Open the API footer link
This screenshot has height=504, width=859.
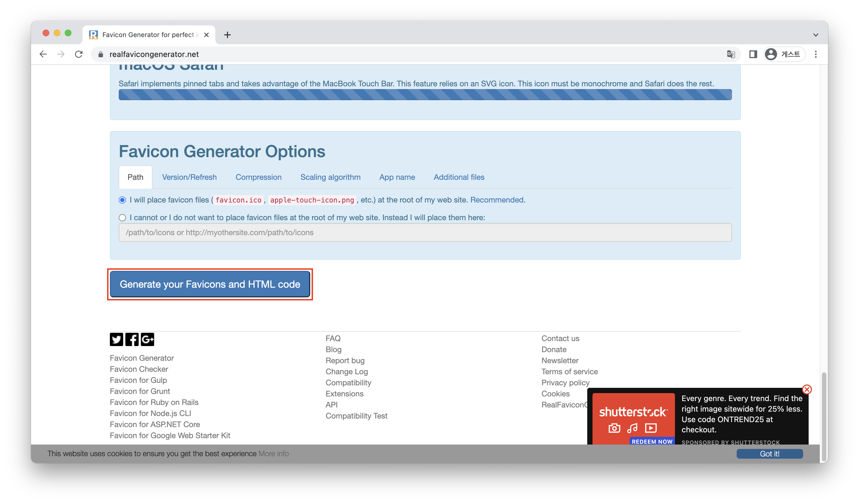pyautogui.click(x=331, y=404)
